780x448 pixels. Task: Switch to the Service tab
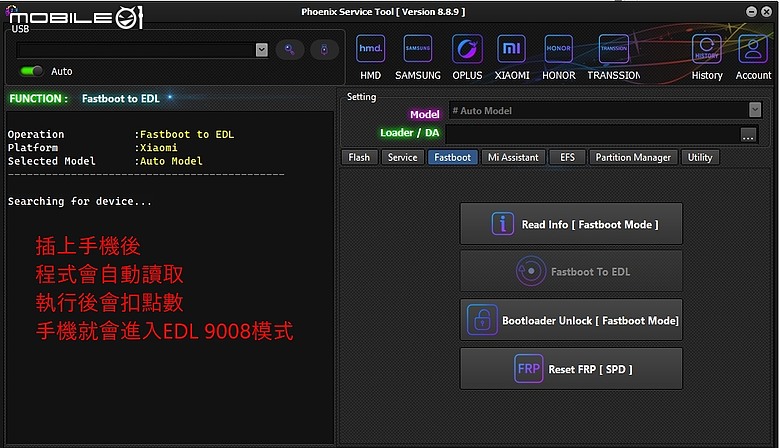[x=402, y=158]
